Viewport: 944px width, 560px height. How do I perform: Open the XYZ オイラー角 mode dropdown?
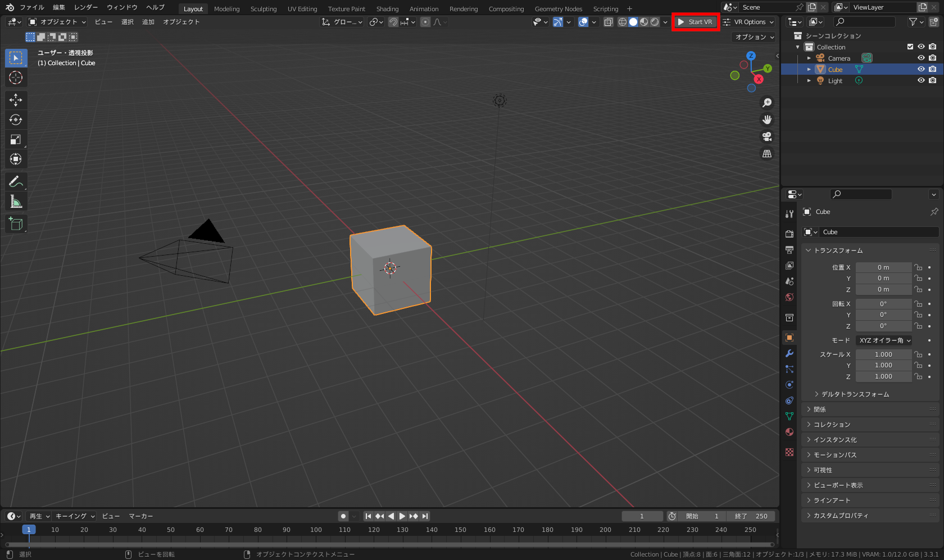(x=884, y=340)
